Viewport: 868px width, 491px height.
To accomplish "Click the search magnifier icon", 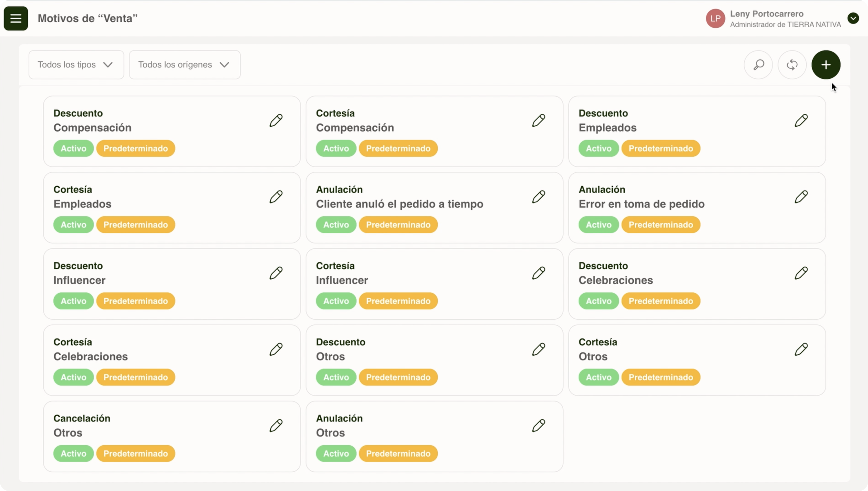I will 758,65.
